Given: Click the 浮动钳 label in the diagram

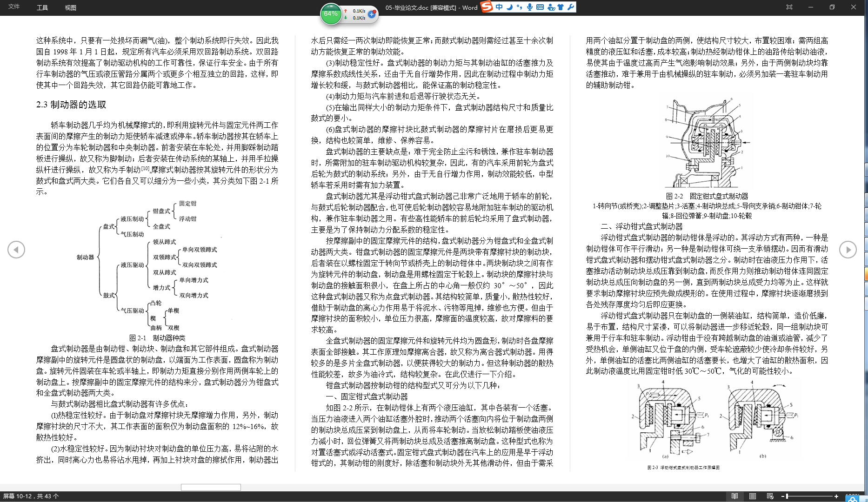Looking at the screenshot, I should (x=187, y=218).
